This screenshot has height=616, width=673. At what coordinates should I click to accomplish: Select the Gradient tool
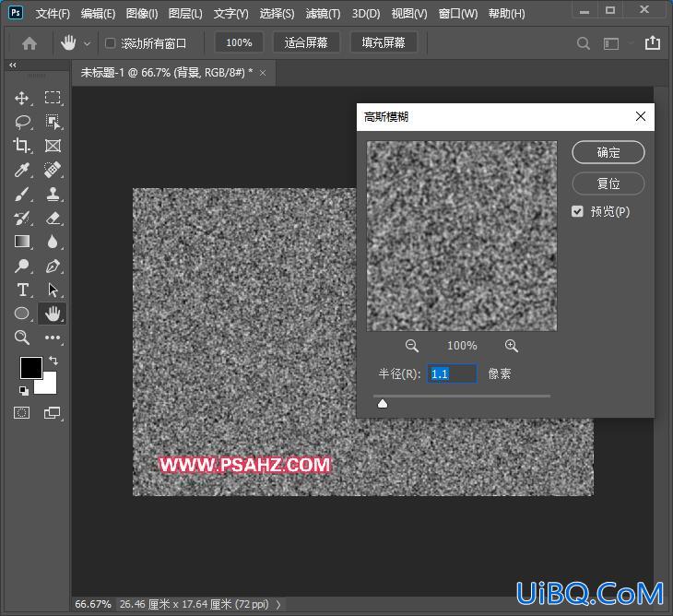pyautogui.click(x=21, y=242)
